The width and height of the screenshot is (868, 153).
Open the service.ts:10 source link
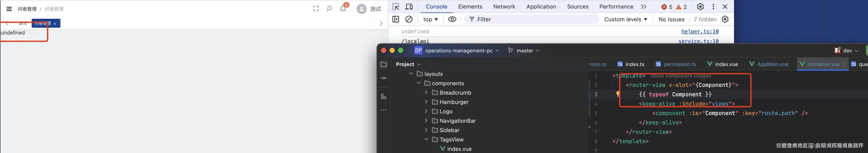point(698,41)
